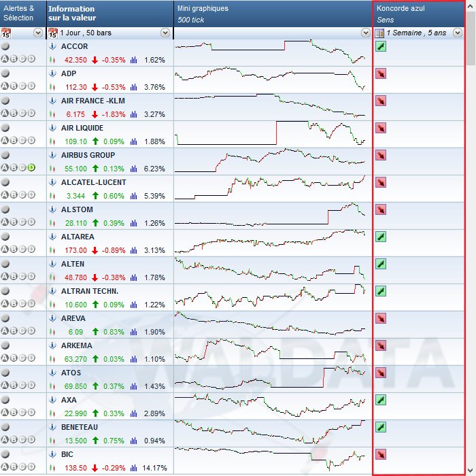Click the AXA mini tick chart
476x476 pixels.
pos(270,406)
